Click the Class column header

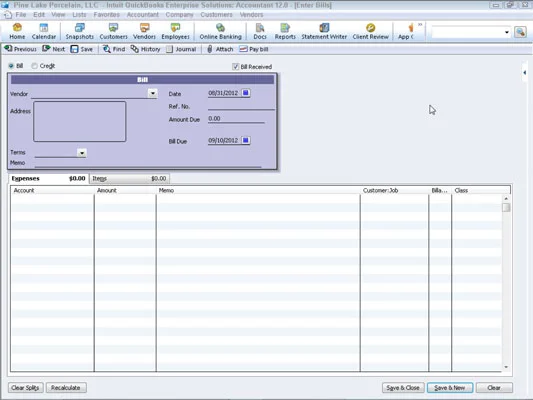(x=481, y=190)
